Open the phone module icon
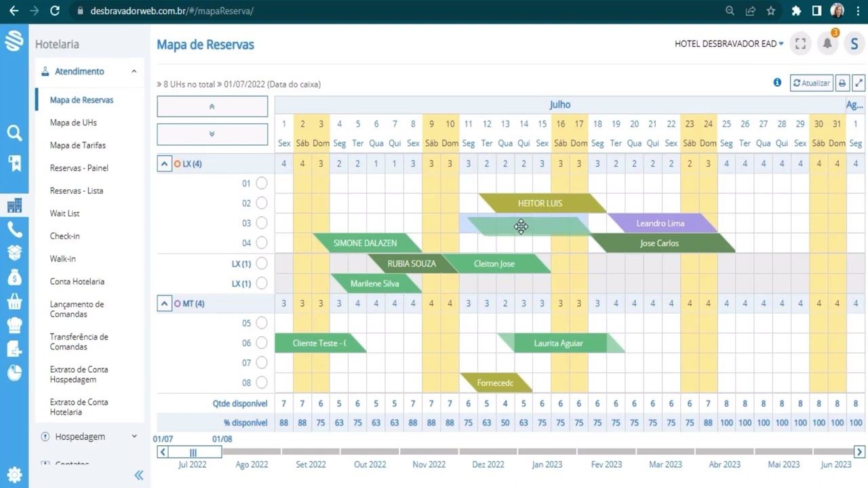Image resolution: width=868 pixels, height=488 pixels. pos(14,230)
